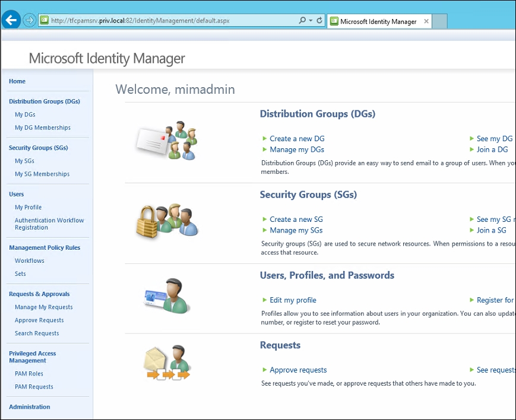
Task: Click the Microsoft Identity Manager page title
Action: (x=107, y=59)
